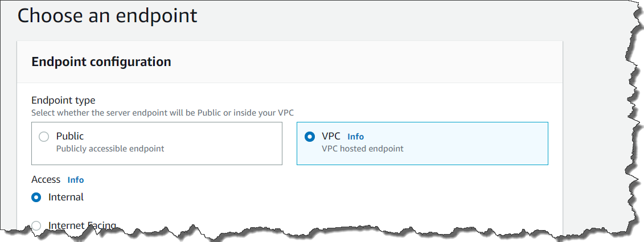Viewport: 644px width, 242px height.
Task: Click the "Public" option label
Action: [70, 136]
